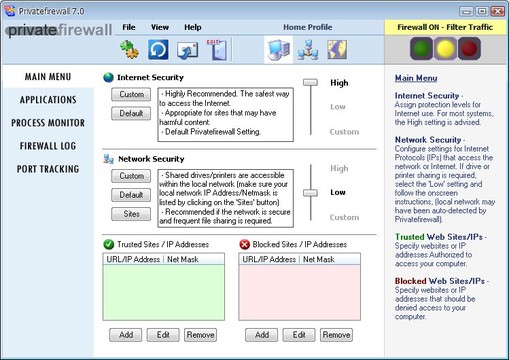Click Edit under Trusted Sites
Viewport: 509px width, 360px height.
[163, 335]
